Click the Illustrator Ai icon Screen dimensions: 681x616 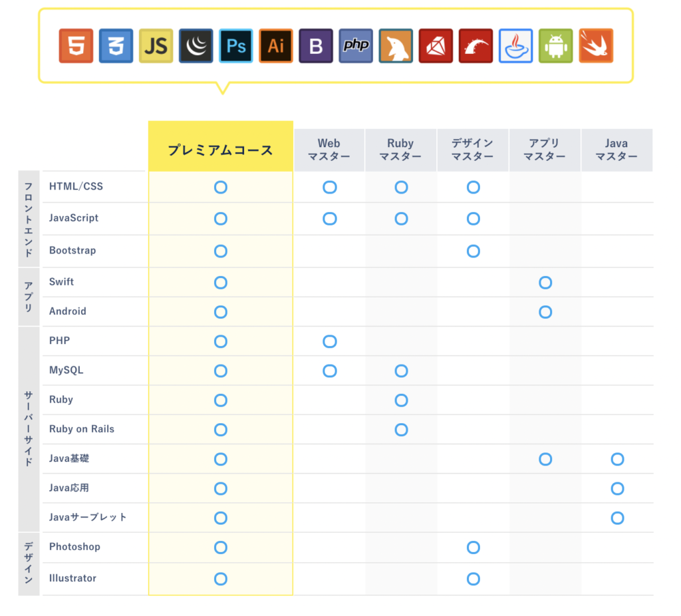pos(276,46)
